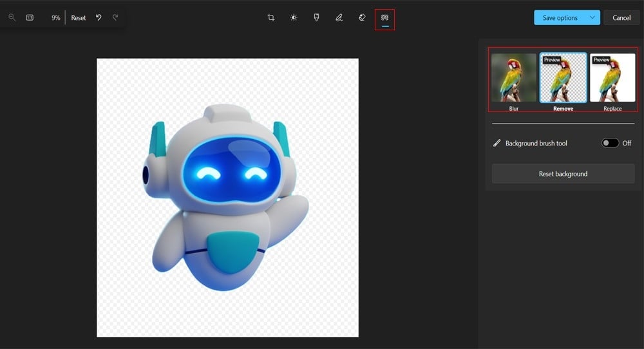The width and height of the screenshot is (644, 349).
Task: Choose the Blur background option
Action: point(514,78)
